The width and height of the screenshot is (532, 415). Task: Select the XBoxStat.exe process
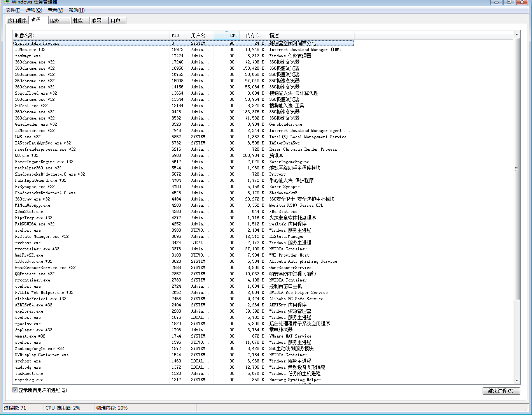[184, 211]
